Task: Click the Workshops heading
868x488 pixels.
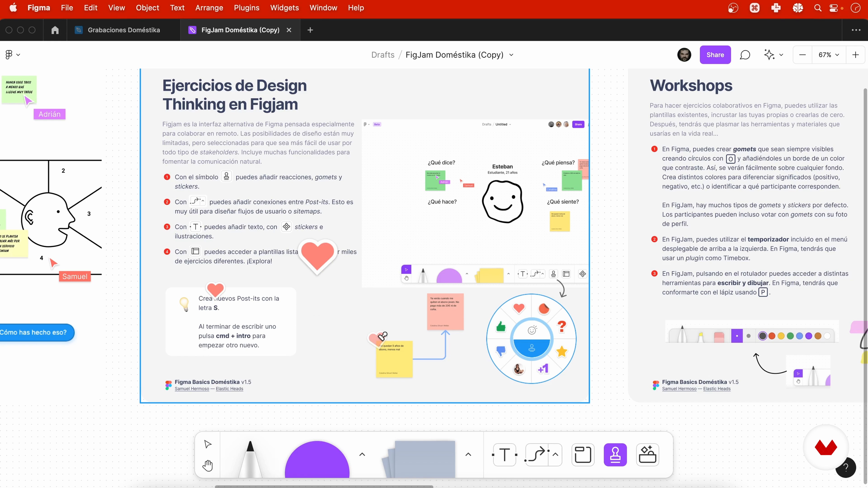Action: (691, 86)
